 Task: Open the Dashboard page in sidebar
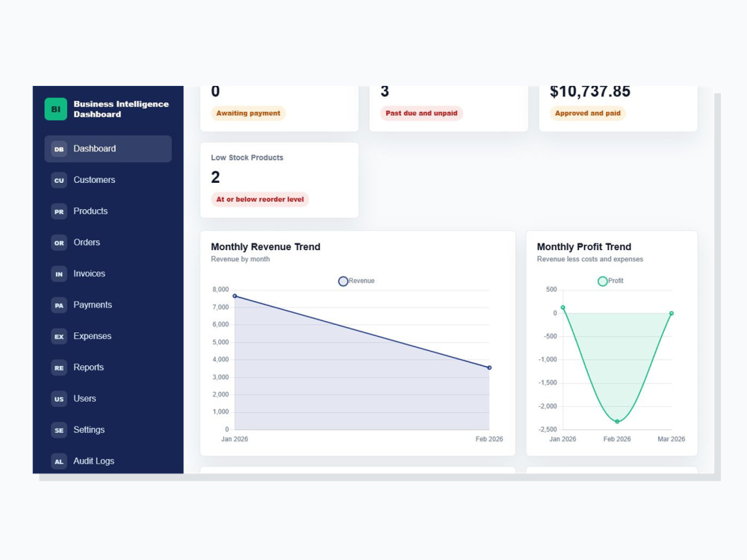click(108, 149)
